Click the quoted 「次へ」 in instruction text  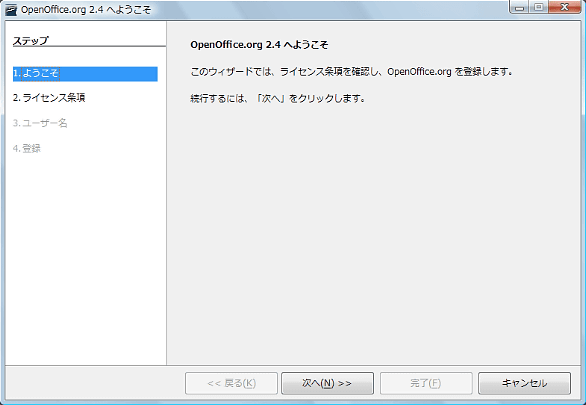tap(271, 99)
